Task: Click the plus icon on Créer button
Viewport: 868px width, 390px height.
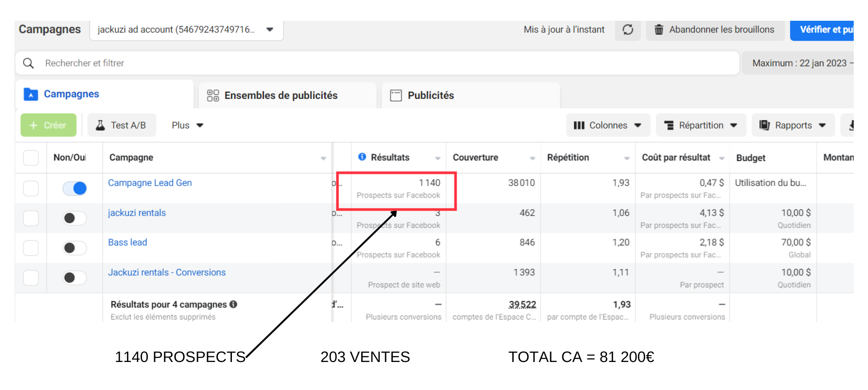Action: coord(33,125)
